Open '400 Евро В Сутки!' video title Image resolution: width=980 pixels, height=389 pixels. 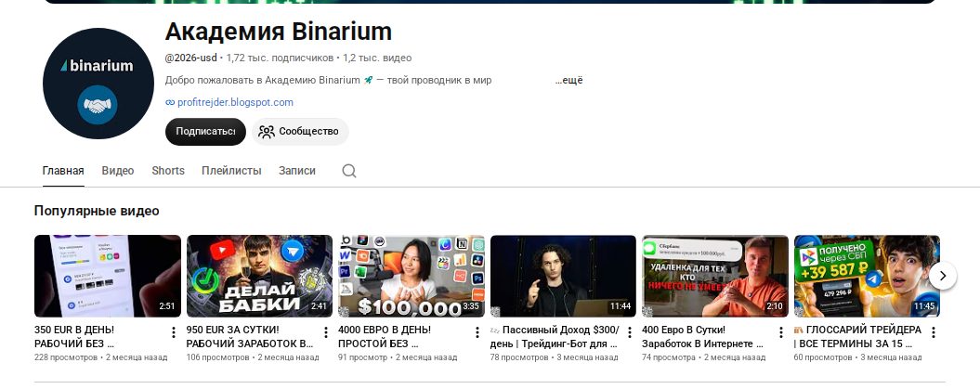point(702,337)
